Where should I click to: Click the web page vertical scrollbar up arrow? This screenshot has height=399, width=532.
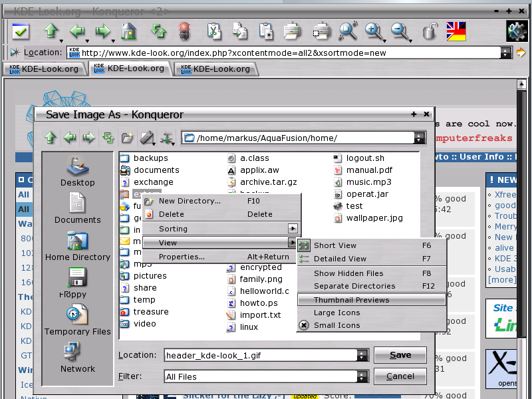(x=521, y=84)
